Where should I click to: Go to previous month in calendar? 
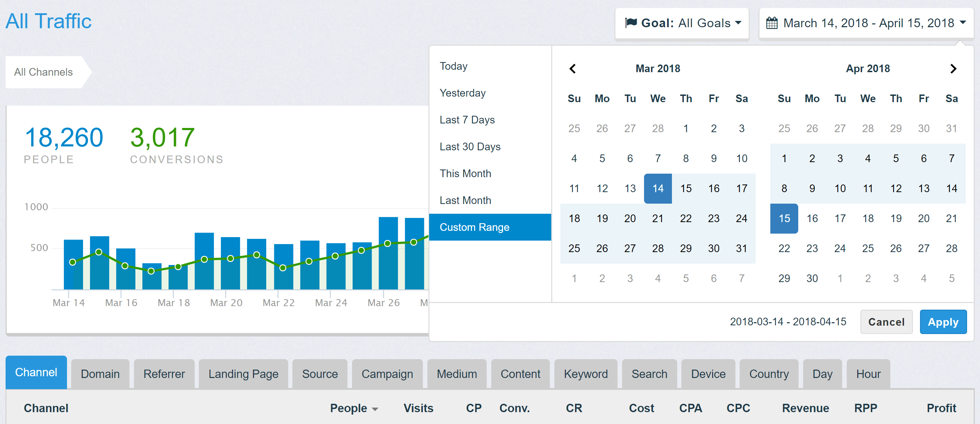pyautogui.click(x=573, y=69)
